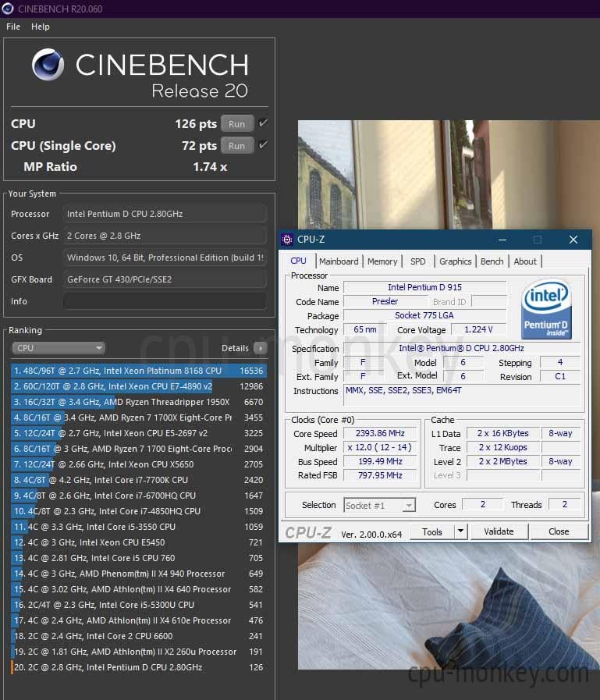600x700 pixels.
Task: Switch to the Bench tab in CPU-Z
Action: click(x=492, y=261)
